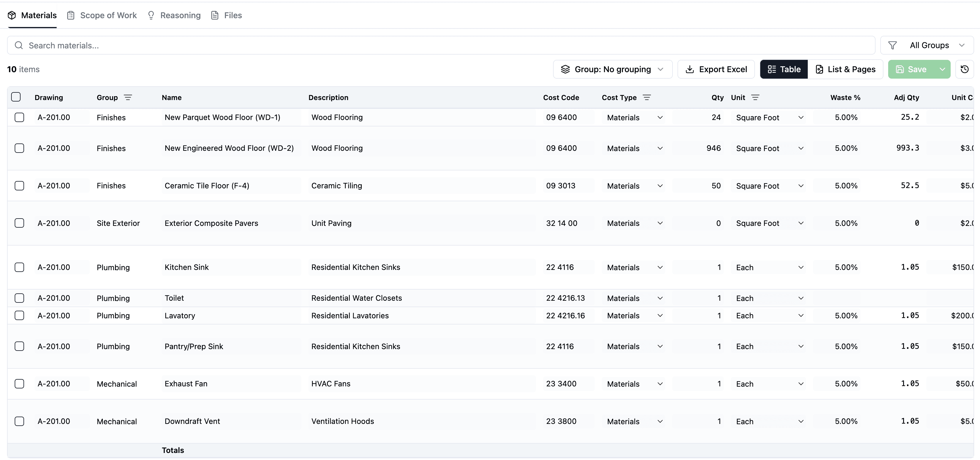Expand the Save button options arrow
Image resolution: width=980 pixels, height=460 pixels.
pos(942,69)
